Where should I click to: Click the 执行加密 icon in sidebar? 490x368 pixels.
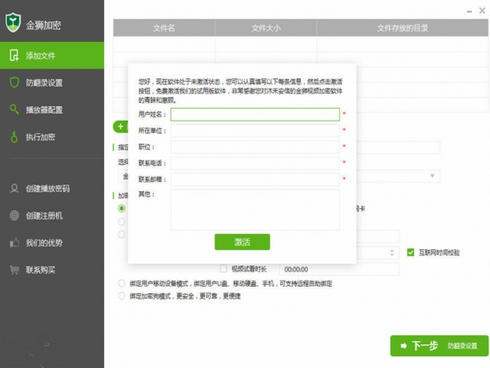pyautogui.click(x=14, y=137)
